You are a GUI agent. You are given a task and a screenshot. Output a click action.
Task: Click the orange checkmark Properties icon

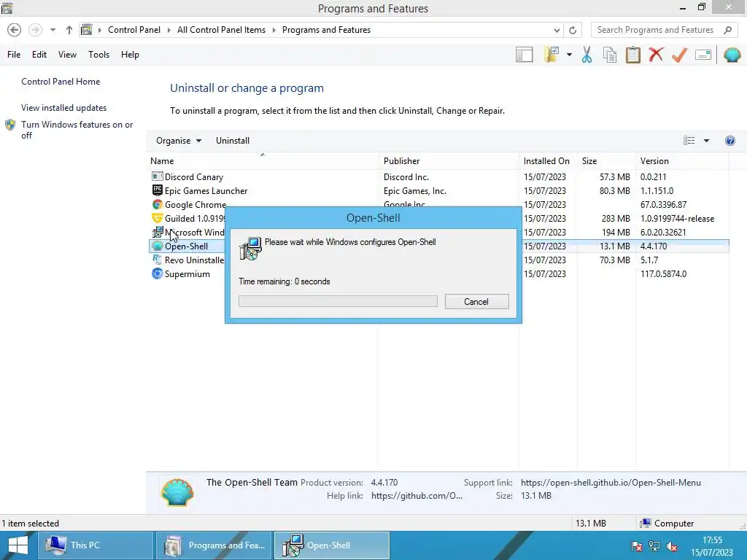tap(679, 55)
